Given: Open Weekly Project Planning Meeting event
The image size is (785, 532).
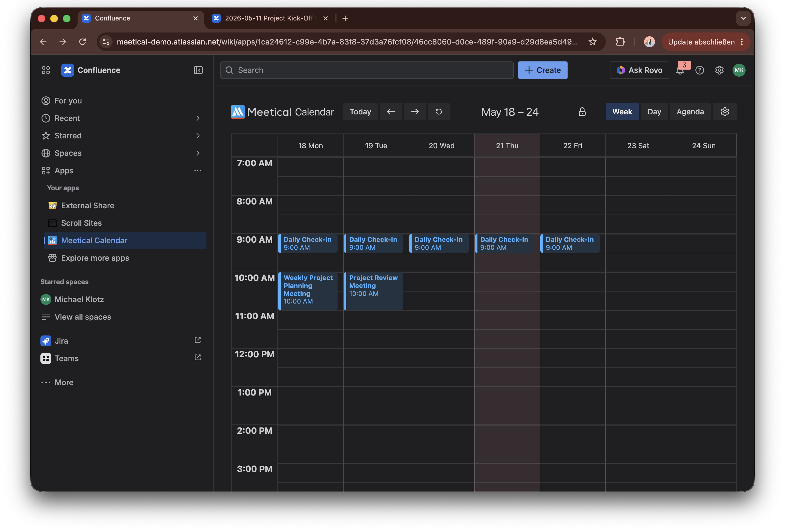Looking at the screenshot, I should coord(308,291).
